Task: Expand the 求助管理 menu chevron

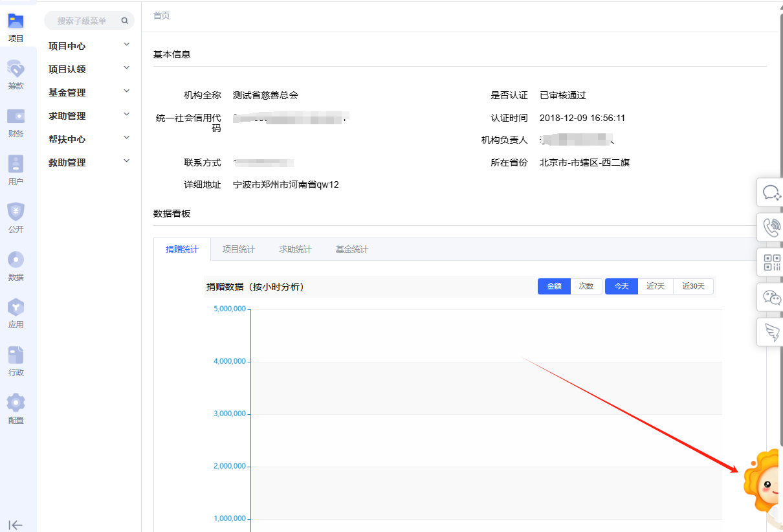Action: pos(127,115)
